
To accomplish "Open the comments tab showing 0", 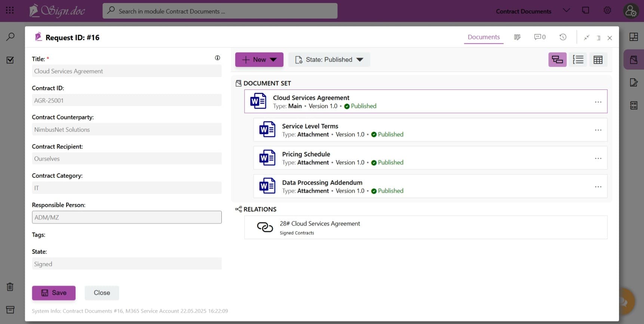I will pyautogui.click(x=540, y=37).
